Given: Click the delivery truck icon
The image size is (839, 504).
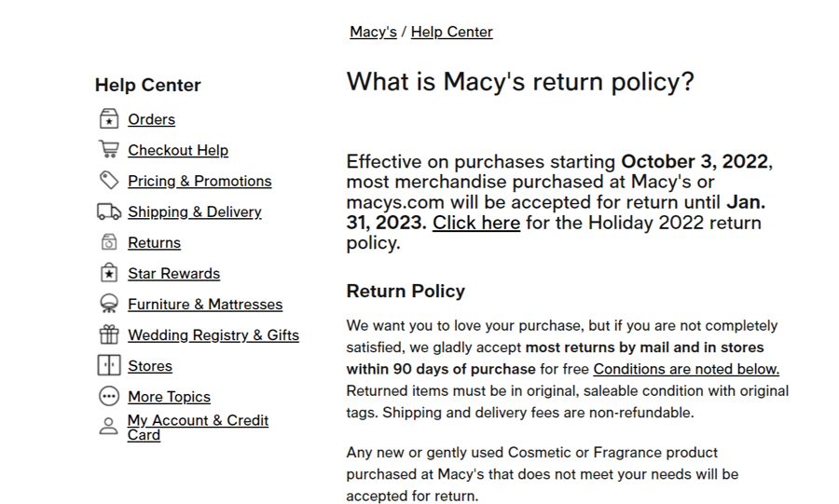Looking at the screenshot, I should (109, 211).
